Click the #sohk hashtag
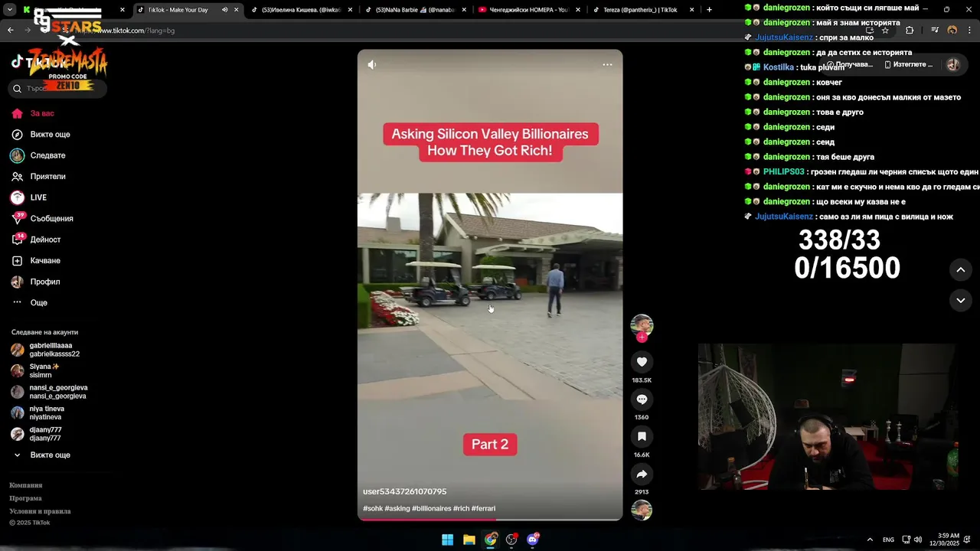 (372, 508)
